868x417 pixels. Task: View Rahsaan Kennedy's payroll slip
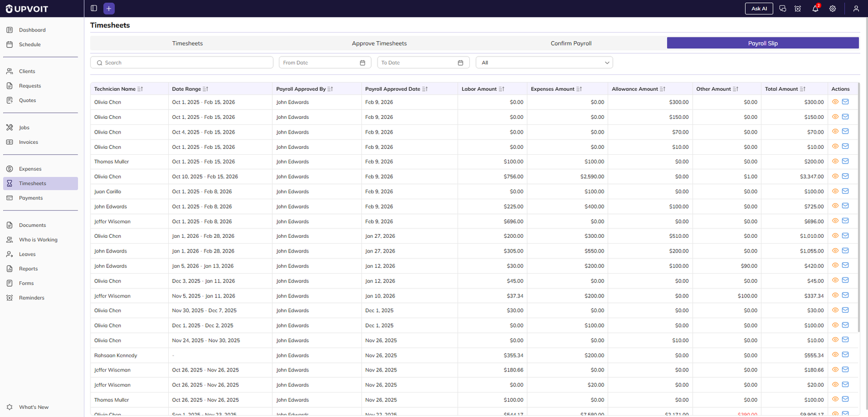(x=835, y=355)
